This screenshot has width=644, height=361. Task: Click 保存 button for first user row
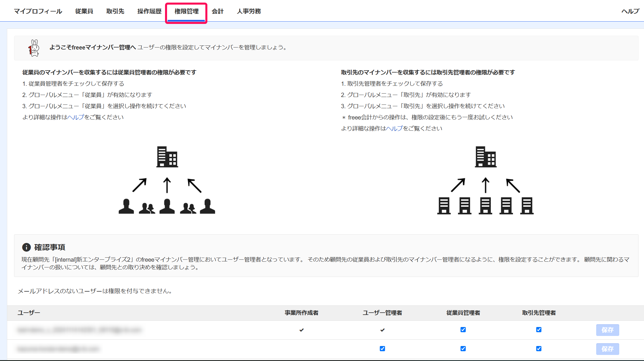pos(607,330)
